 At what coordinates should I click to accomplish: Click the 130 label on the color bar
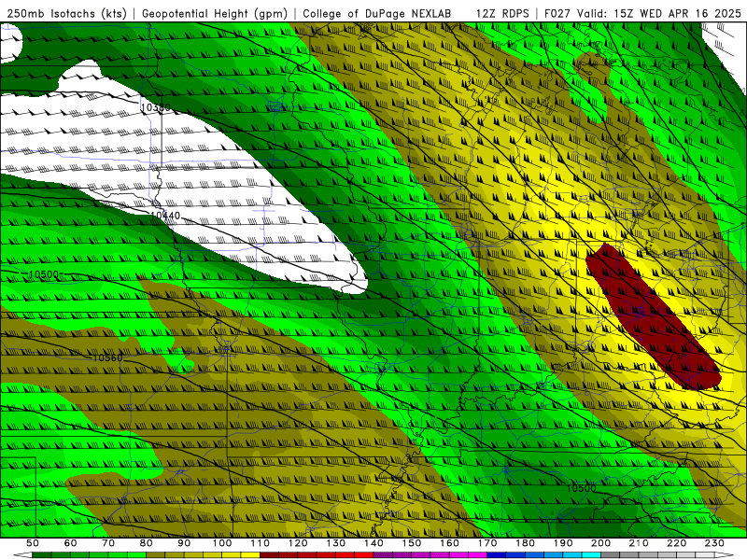click(336, 543)
